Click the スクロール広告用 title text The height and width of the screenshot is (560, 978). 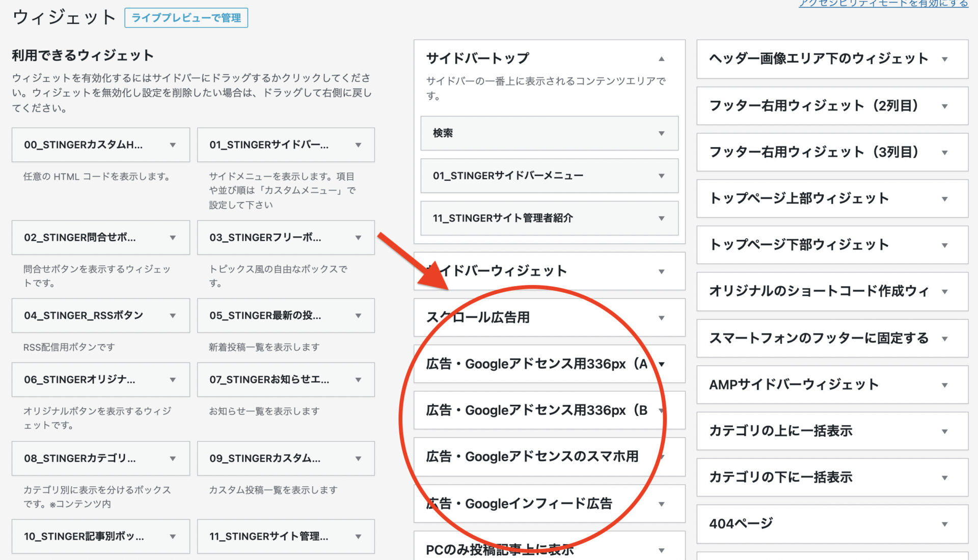coord(478,318)
